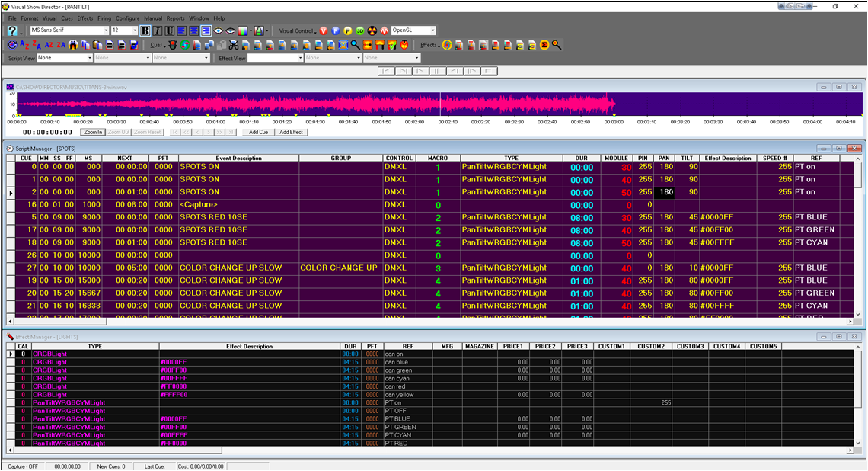Open the OpenGL renderer dropdown
Viewport: 868px width, 471px height.
[433, 30]
